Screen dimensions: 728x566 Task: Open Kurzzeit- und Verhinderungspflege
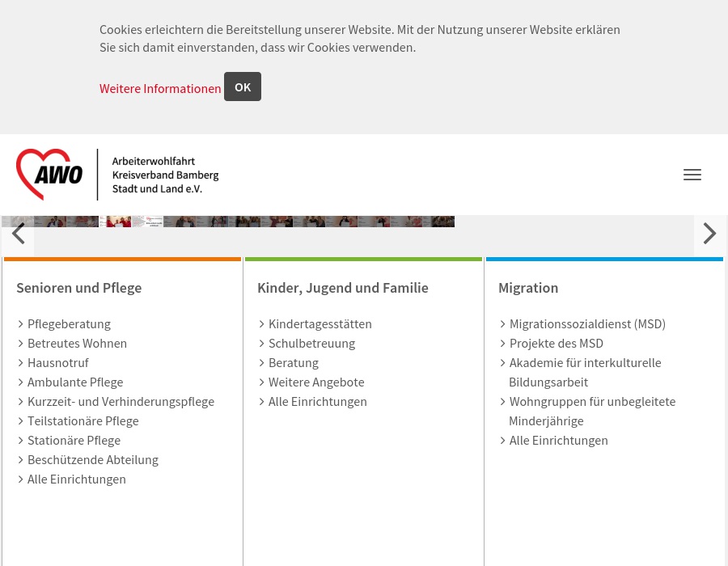(121, 402)
